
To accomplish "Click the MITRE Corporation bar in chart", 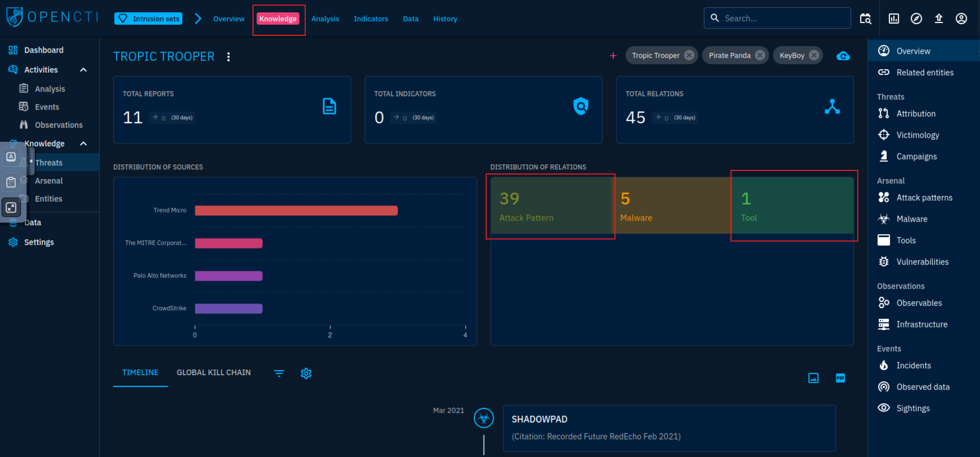I will click(x=229, y=243).
